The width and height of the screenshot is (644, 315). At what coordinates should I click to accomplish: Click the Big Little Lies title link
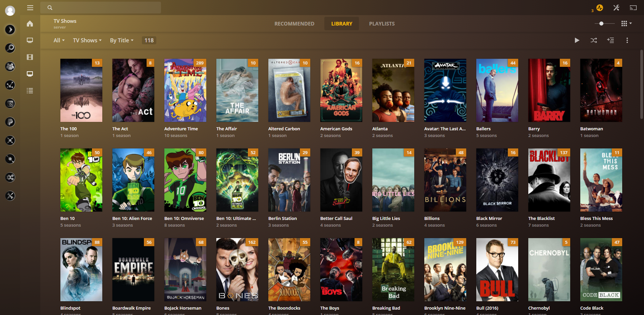[x=386, y=218]
